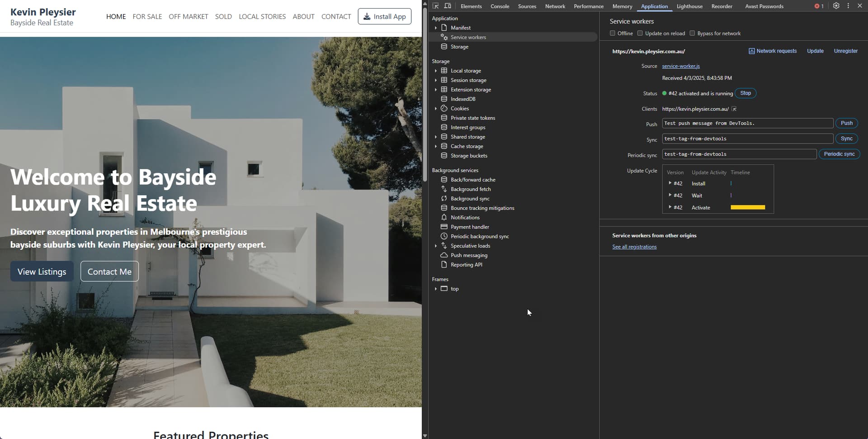868x439 pixels.
Task: Open the DevTools three-dot customize menu
Action: click(x=848, y=6)
